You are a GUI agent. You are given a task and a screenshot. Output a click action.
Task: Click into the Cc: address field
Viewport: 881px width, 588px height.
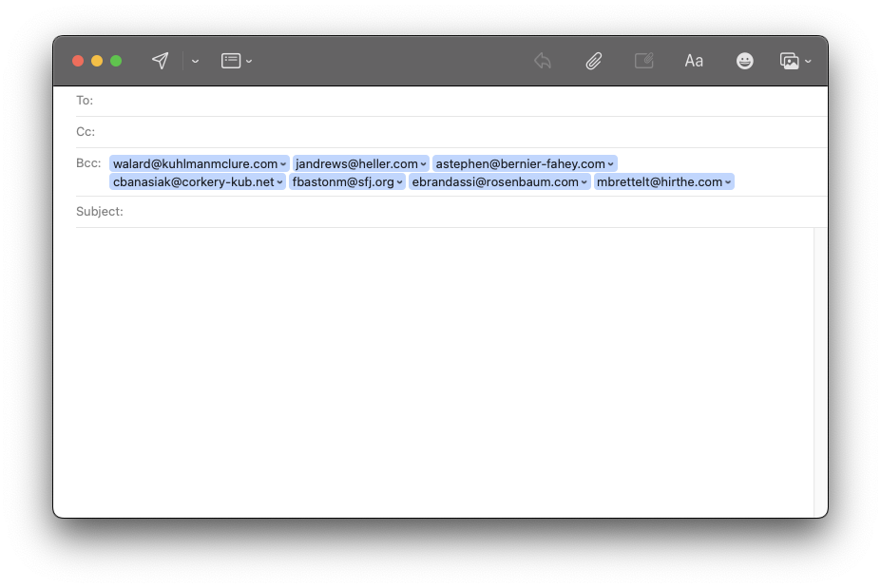456,132
